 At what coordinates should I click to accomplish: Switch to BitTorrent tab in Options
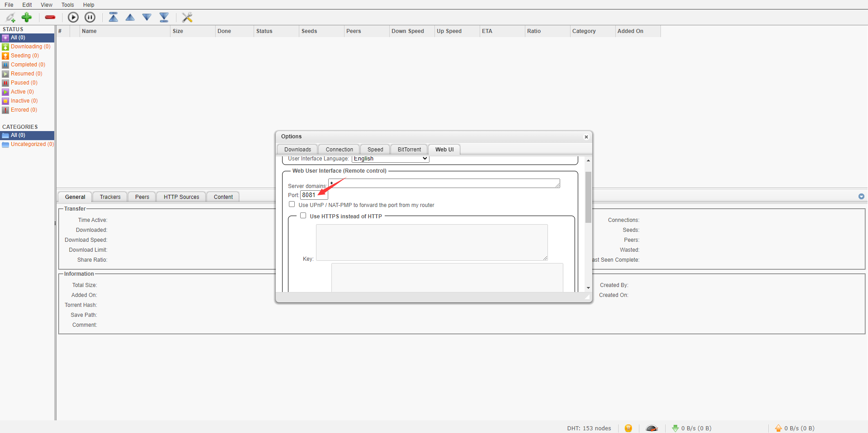409,150
